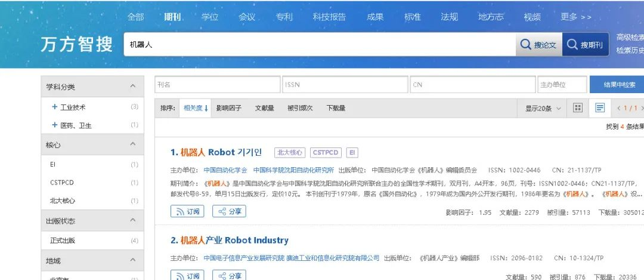Select the 科技报告 tab
Screen dimensions: 644x280
pos(329,17)
